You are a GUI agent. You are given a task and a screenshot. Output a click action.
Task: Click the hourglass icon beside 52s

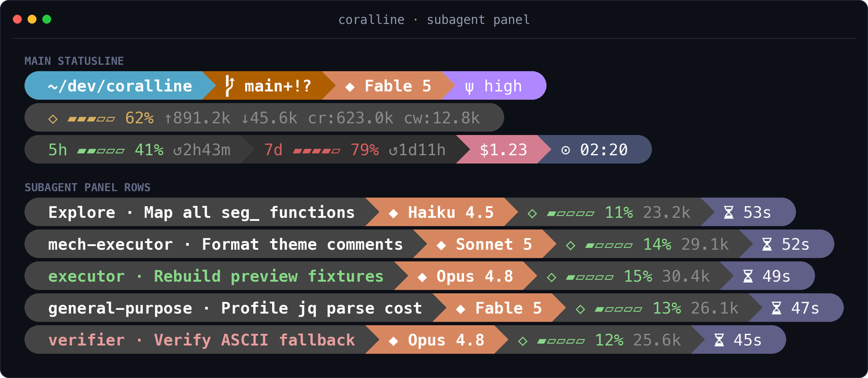coord(767,245)
